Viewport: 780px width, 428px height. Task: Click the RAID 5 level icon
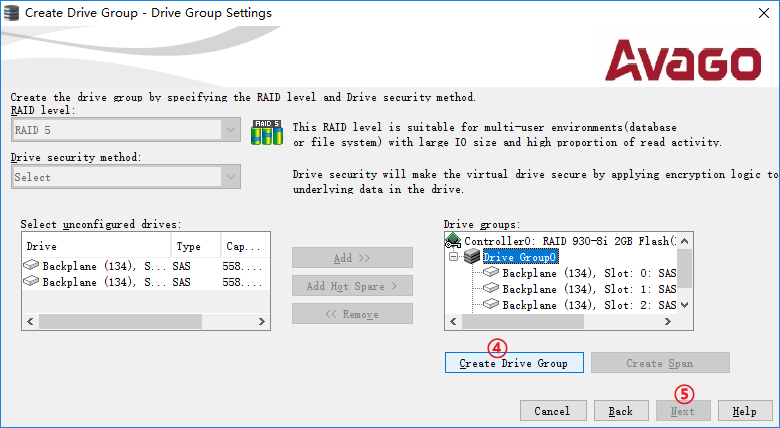click(x=266, y=132)
